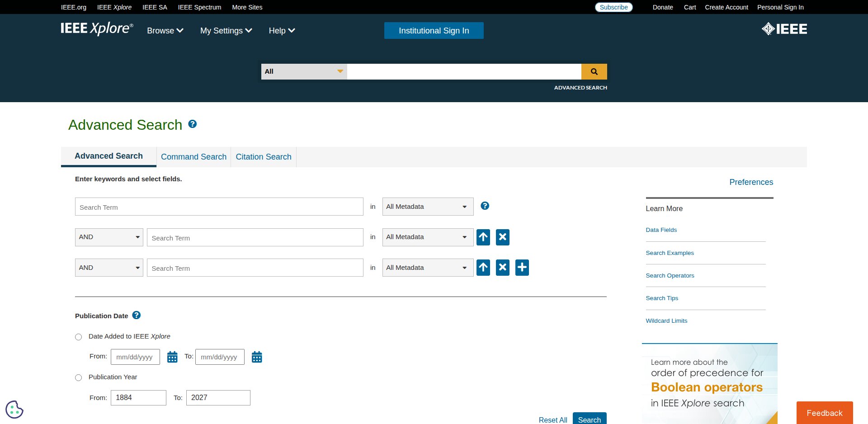Open More Sites menu
Screen dimensions: 868x424
pyautogui.click(x=247, y=7)
